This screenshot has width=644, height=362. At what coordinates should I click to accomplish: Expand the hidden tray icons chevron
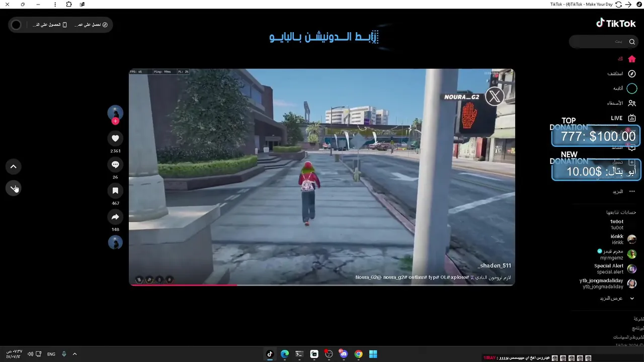click(74, 354)
